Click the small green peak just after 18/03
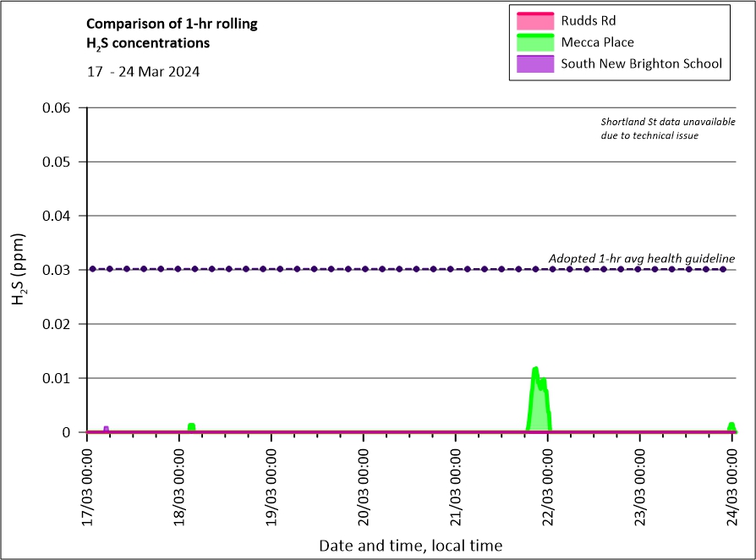 [x=191, y=427]
